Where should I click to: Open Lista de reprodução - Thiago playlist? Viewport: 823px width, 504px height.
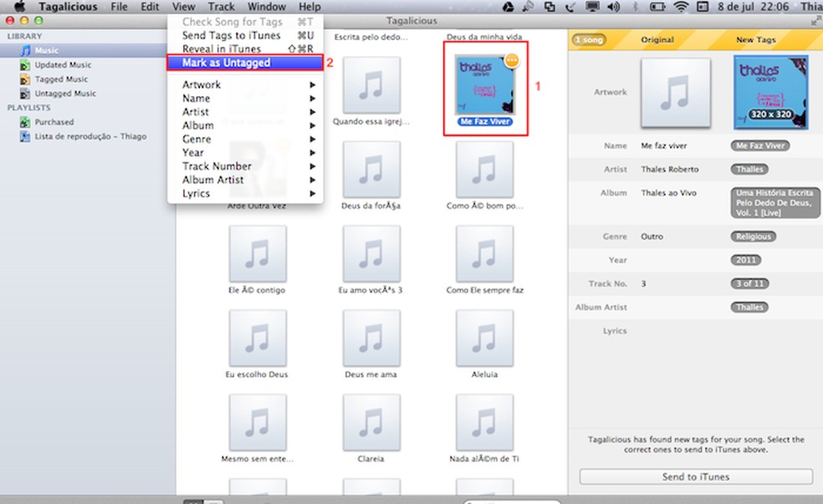[90, 136]
